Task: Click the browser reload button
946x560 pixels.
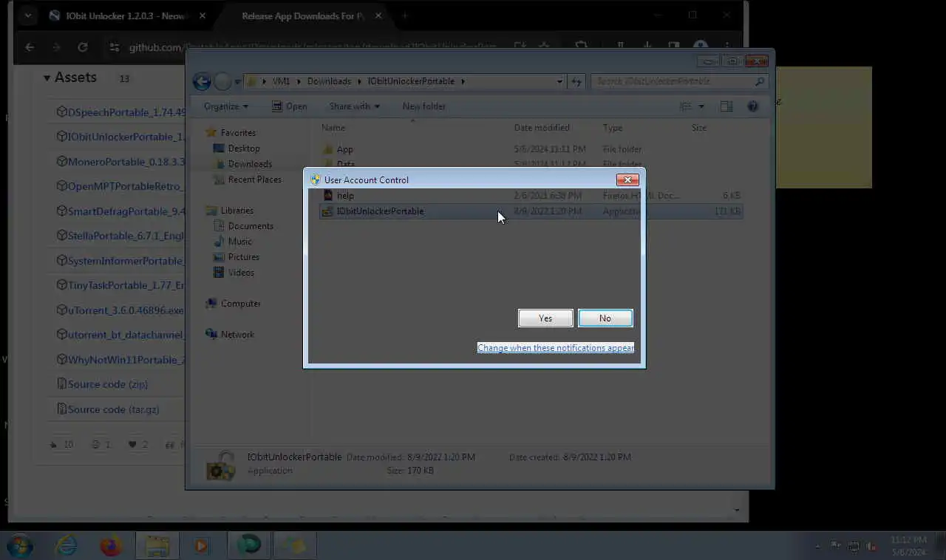Action: [x=83, y=47]
